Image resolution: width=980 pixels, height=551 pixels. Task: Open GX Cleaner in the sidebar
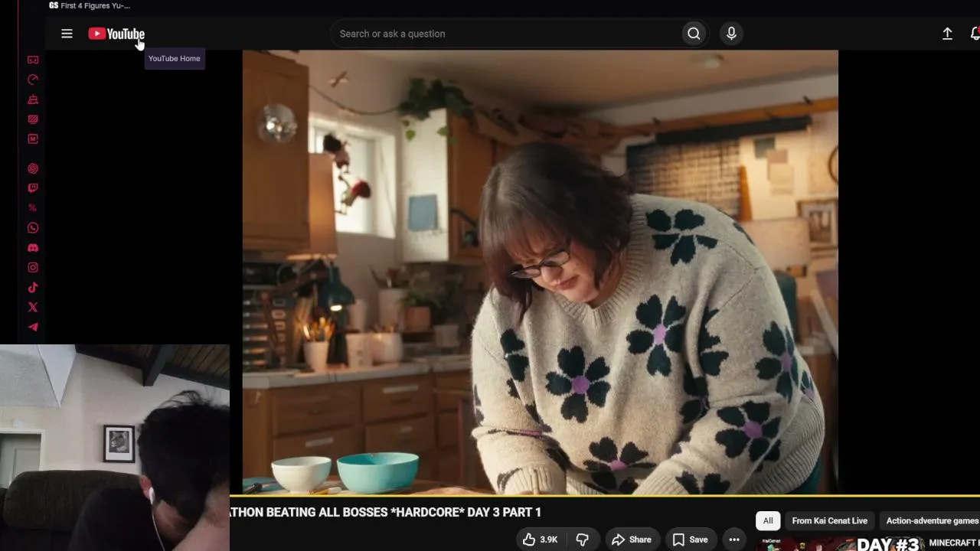point(33,99)
